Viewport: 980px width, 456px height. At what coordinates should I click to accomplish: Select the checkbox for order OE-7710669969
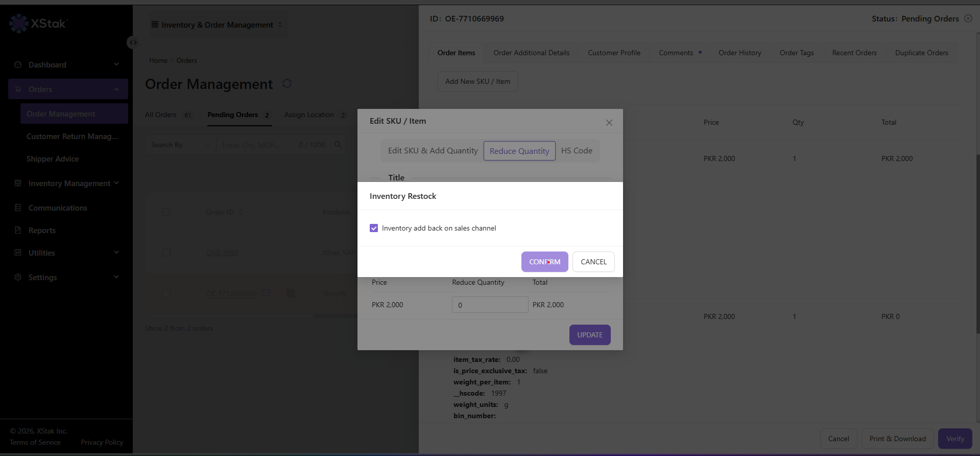point(166,293)
